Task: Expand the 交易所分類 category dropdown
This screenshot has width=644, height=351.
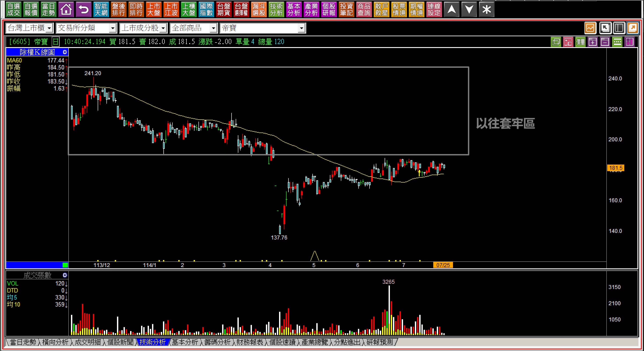Action: click(113, 28)
